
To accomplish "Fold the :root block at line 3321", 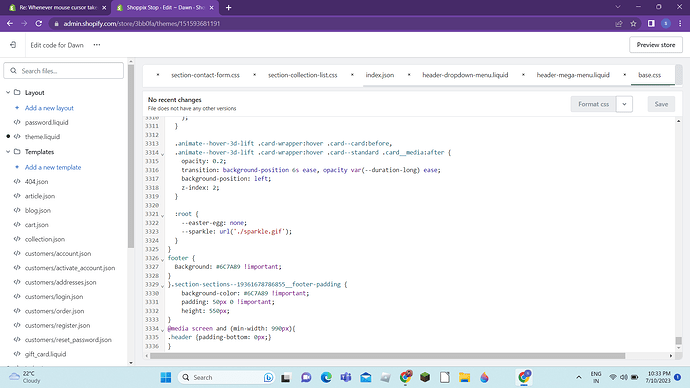I will [162, 216].
